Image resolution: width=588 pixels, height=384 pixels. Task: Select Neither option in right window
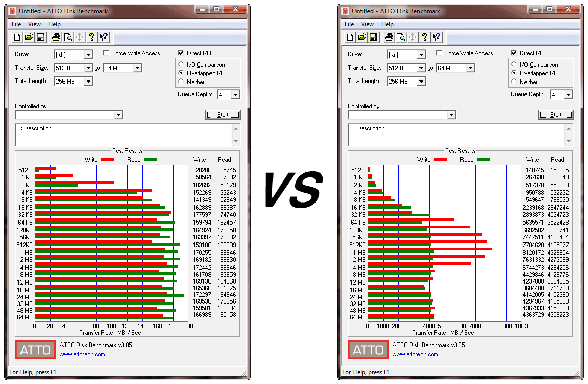pos(514,82)
